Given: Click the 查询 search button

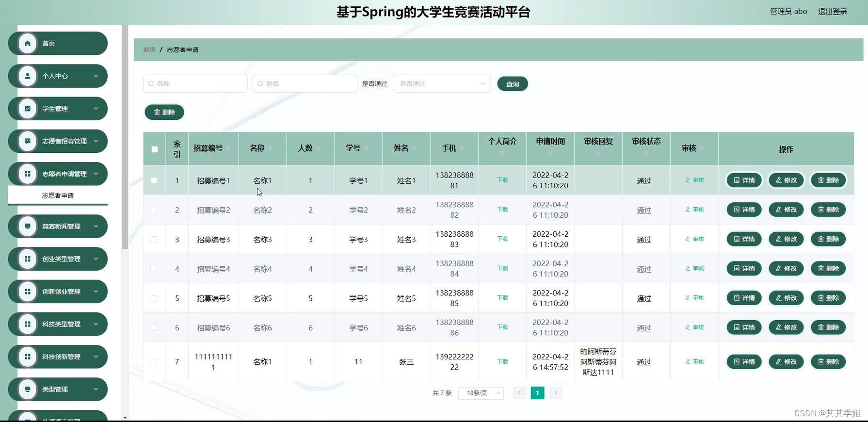Looking at the screenshot, I should coord(513,84).
